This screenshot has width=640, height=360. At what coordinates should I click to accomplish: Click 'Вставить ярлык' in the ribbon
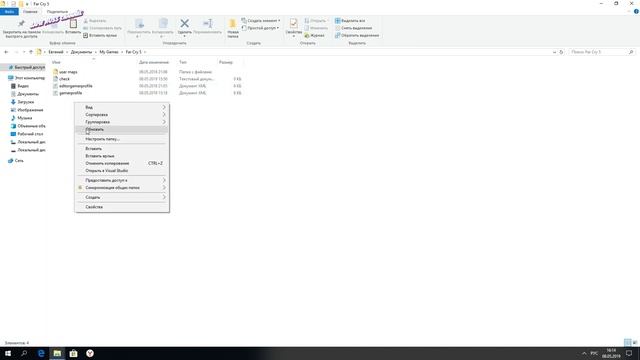coord(100,36)
